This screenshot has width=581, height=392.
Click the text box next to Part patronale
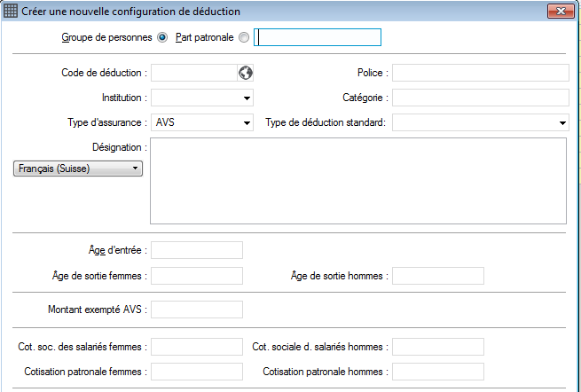click(x=318, y=37)
